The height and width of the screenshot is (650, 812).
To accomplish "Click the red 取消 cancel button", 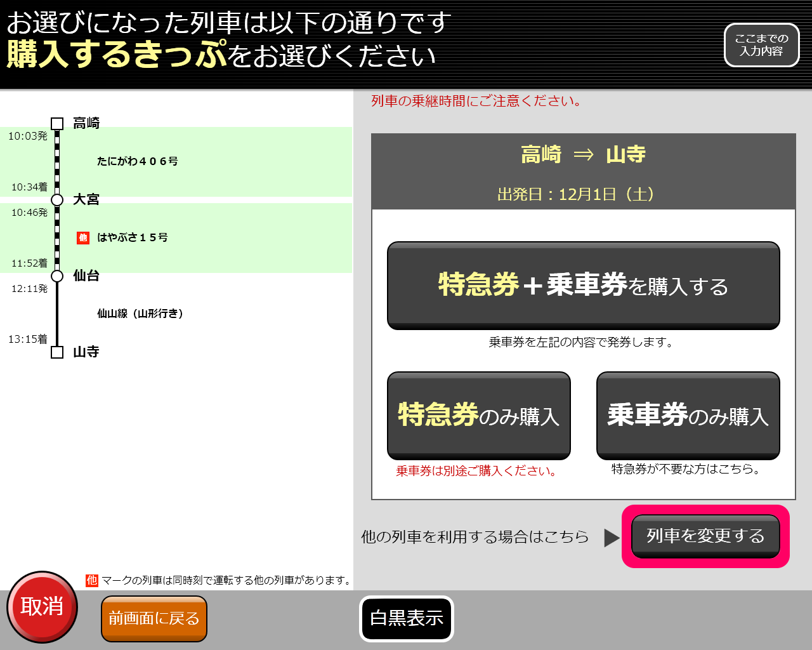I will coord(43,607).
